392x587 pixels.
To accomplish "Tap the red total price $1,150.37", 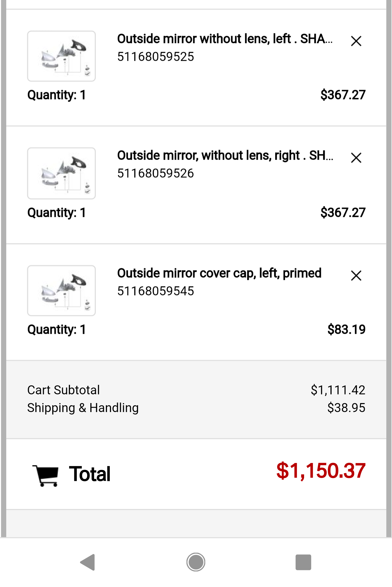I will point(321,471).
